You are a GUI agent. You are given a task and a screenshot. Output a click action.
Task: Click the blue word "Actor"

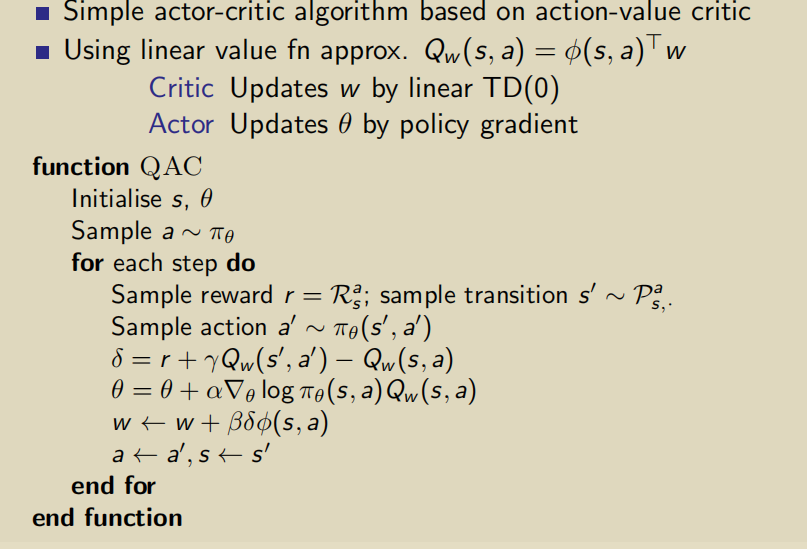(181, 124)
